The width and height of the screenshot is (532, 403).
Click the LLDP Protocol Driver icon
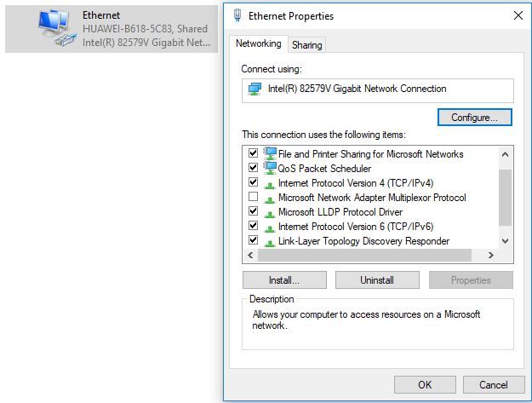click(x=270, y=214)
